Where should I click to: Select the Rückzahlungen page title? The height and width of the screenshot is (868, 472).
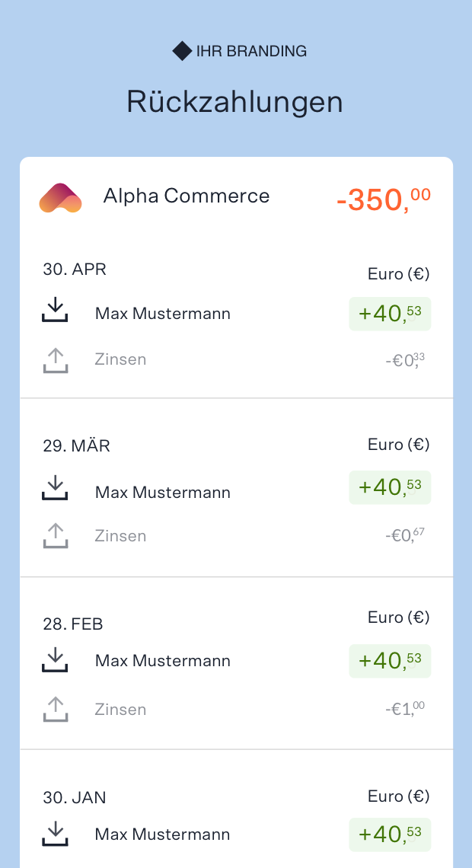[x=236, y=101]
